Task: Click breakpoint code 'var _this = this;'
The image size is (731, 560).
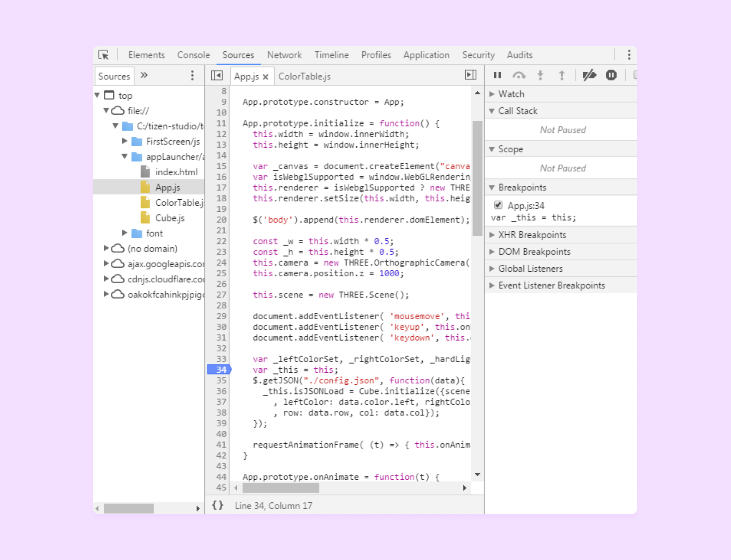Action: (x=533, y=217)
